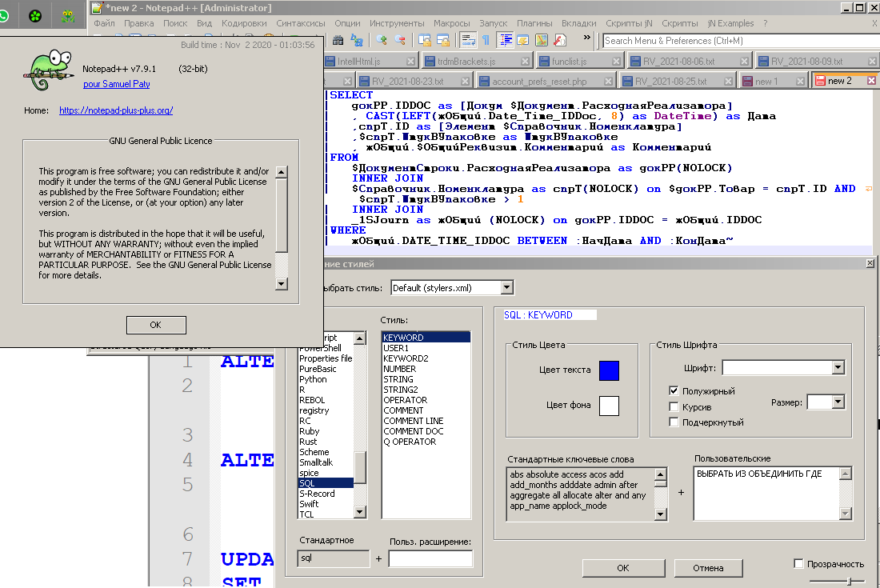
Task: Click the 'pour Samuel Paty' link
Action: click(x=117, y=84)
